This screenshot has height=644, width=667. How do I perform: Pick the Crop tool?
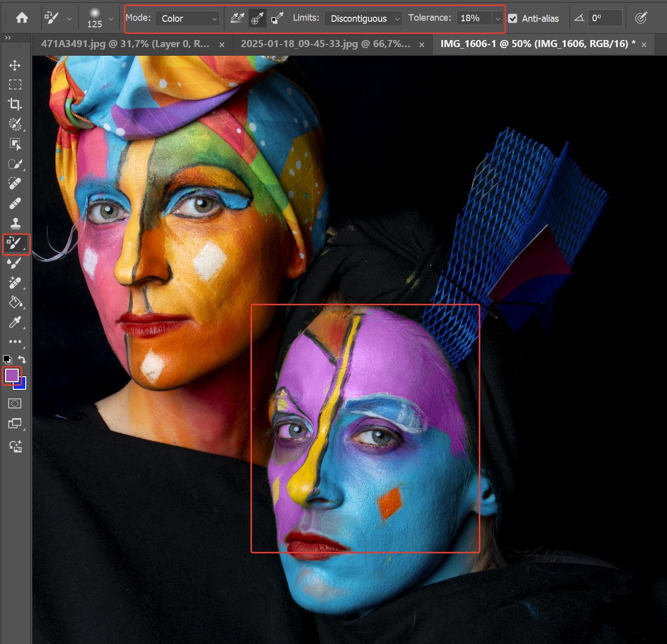tap(15, 104)
